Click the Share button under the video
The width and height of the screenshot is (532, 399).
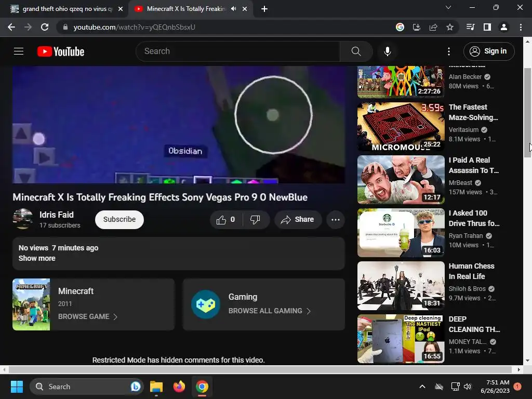click(x=298, y=220)
